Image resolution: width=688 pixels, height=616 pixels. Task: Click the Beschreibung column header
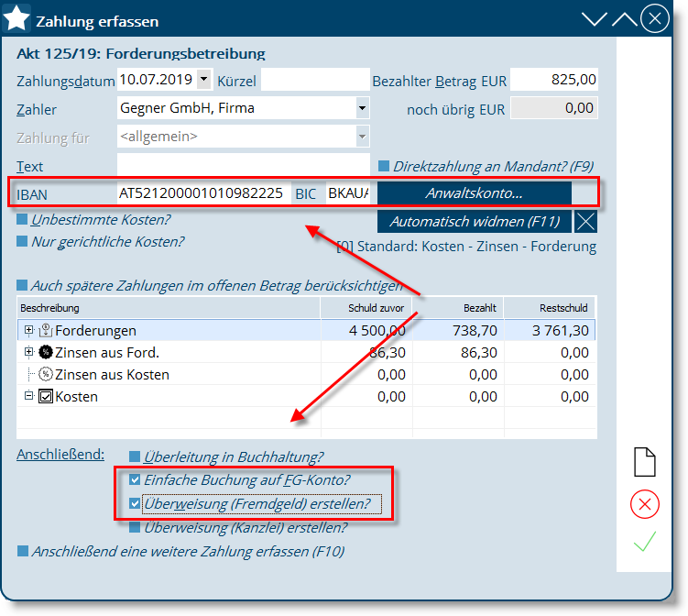pyautogui.click(x=168, y=308)
